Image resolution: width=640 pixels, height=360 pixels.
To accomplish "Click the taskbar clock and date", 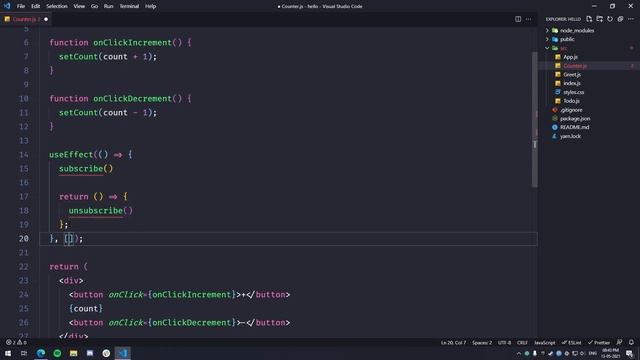I will (611, 353).
